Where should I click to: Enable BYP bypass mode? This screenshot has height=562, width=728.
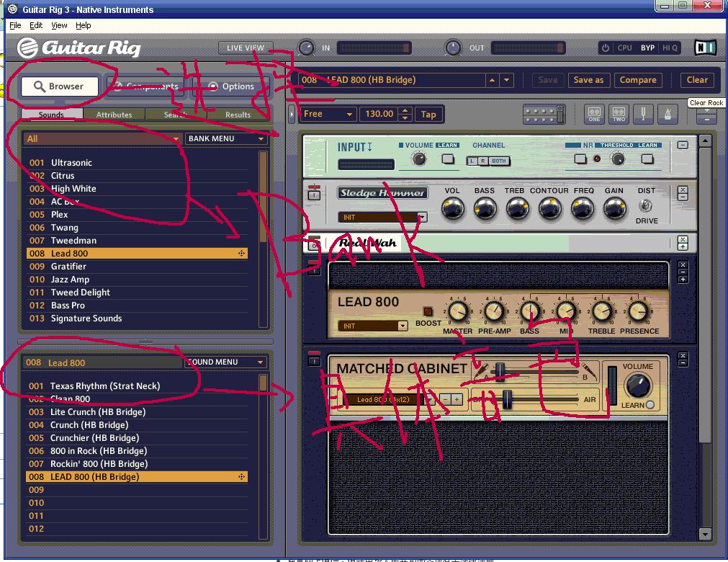[x=647, y=48]
